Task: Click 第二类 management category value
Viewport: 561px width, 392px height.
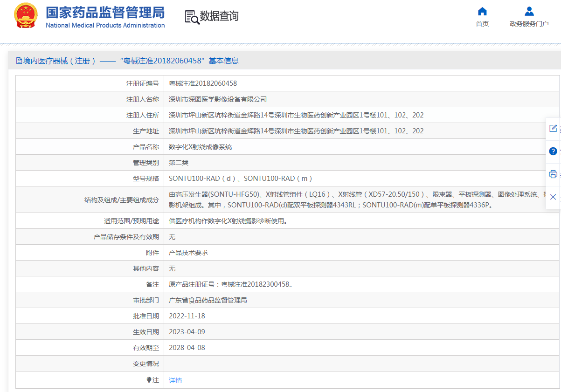Action: click(x=179, y=163)
